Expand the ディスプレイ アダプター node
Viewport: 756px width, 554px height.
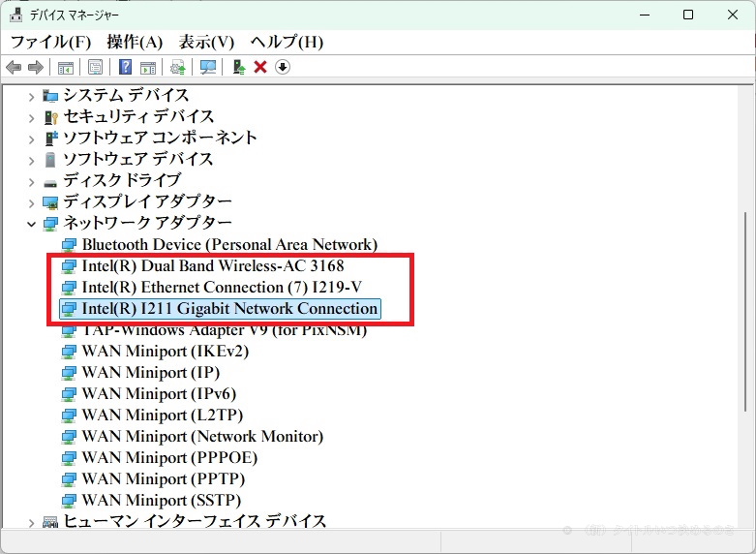(x=31, y=203)
